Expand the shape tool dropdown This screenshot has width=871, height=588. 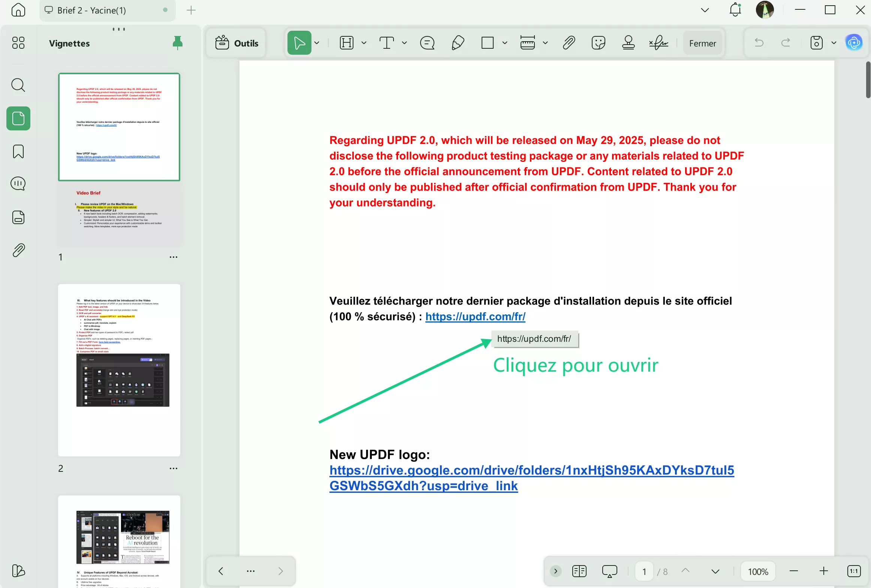click(x=504, y=43)
